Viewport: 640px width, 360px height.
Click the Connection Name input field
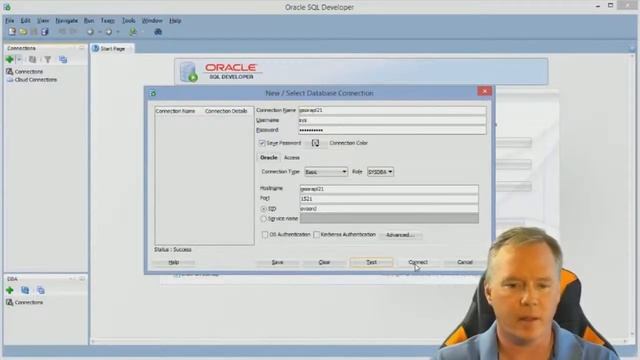click(x=392, y=110)
